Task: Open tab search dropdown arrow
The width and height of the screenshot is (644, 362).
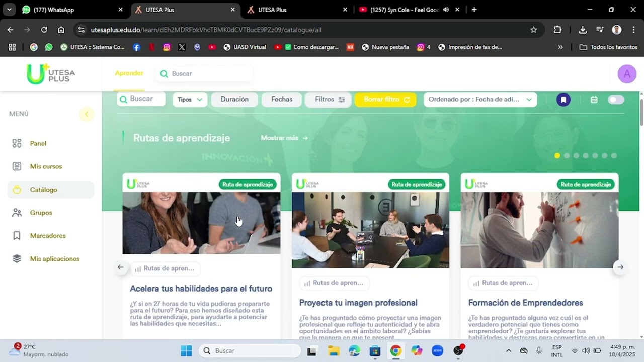Action: click(9, 10)
